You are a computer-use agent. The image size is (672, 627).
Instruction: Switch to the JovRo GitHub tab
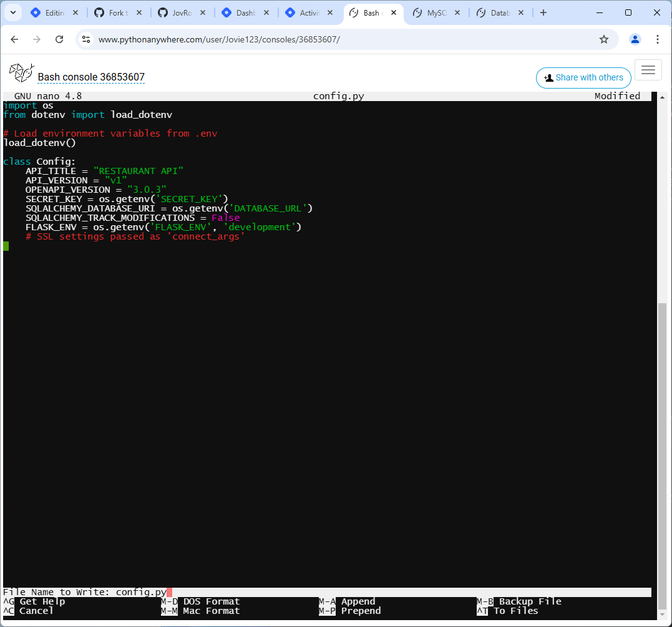tap(175, 13)
